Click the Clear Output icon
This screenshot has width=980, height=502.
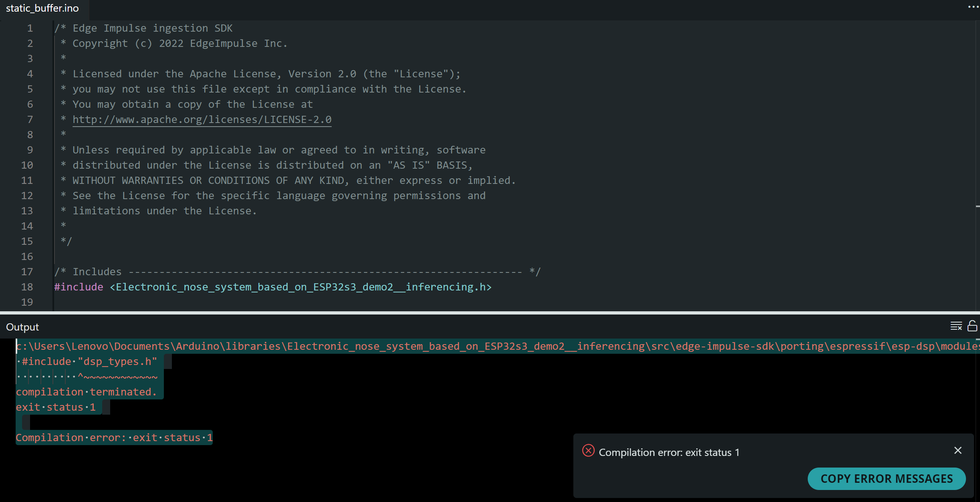pyautogui.click(x=956, y=326)
